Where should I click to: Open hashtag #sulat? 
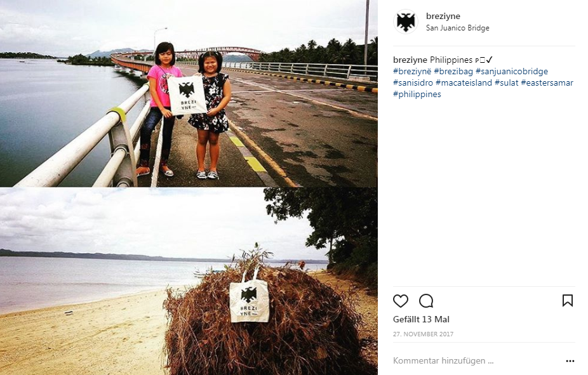507,82
